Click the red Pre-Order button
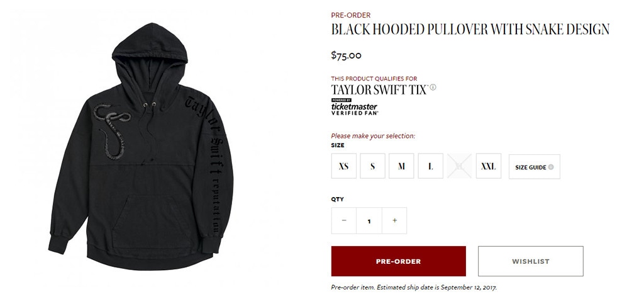Screen dimensions: 644x294 [398, 261]
